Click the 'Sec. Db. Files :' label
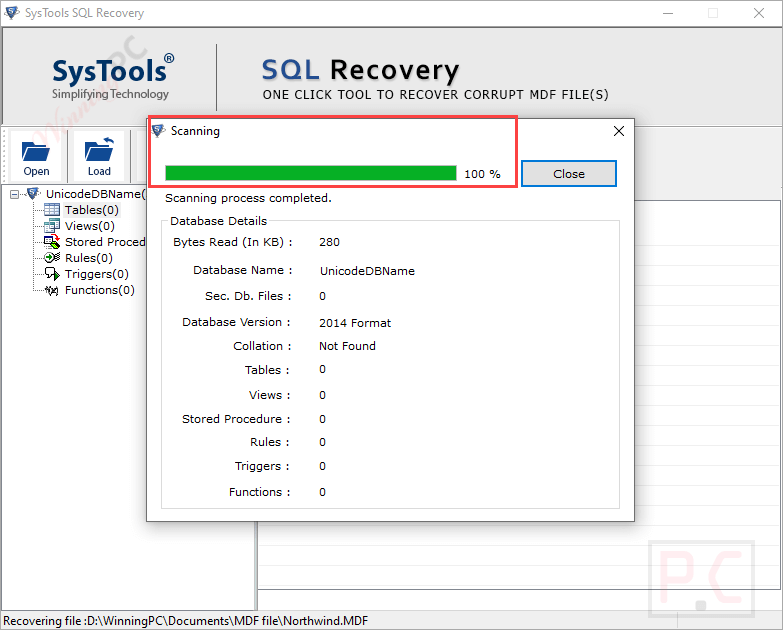783x630 pixels. click(x=248, y=296)
